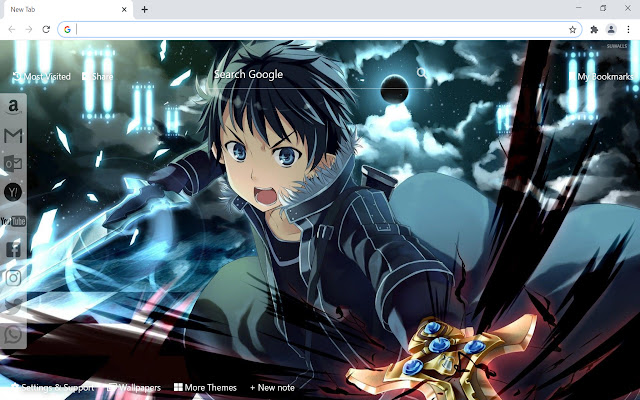Click the Share link
Screen dimensions: 640x400
98,76
